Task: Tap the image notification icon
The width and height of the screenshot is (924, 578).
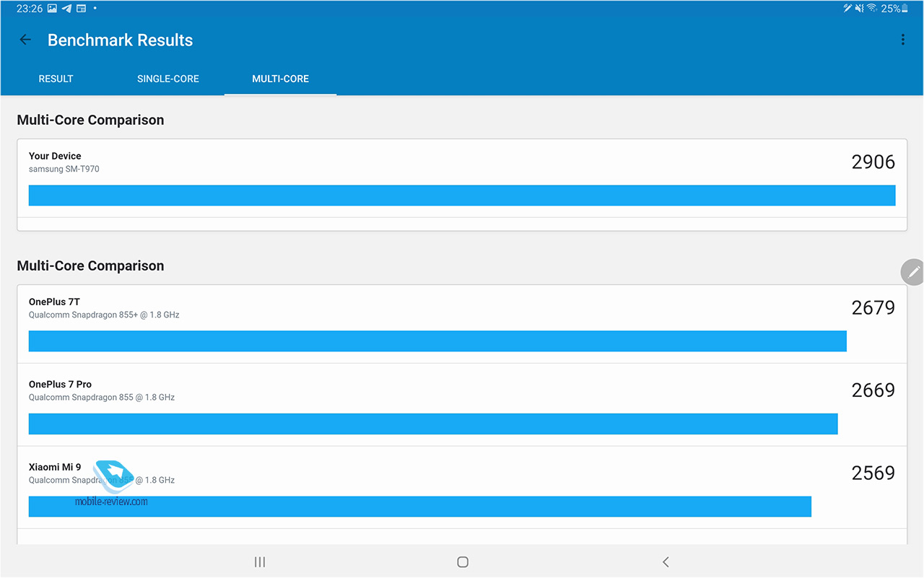Action: (x=52, y=9)
